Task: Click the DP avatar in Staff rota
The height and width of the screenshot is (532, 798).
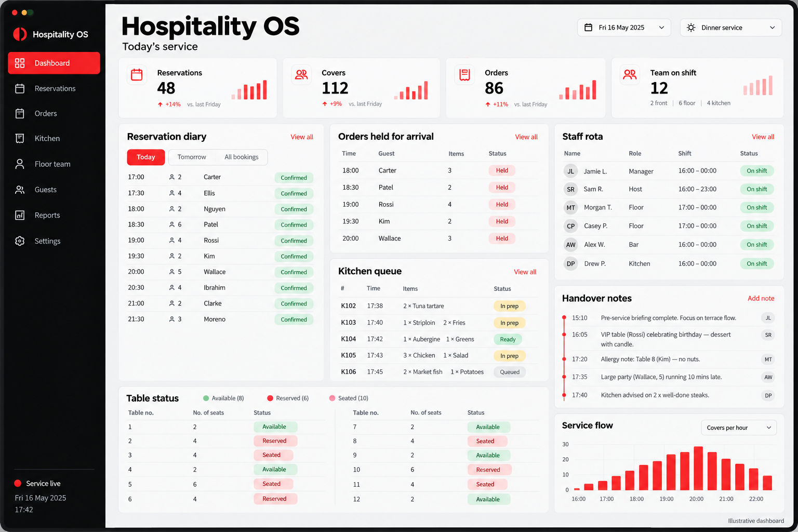Action: click(x=570, y=263)
